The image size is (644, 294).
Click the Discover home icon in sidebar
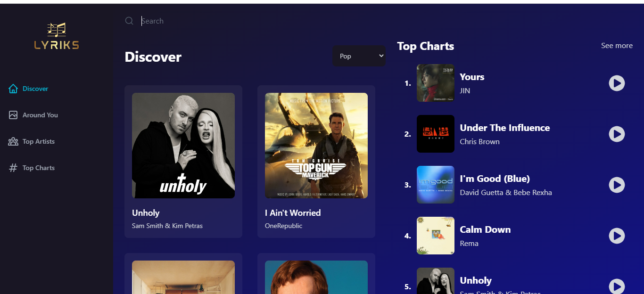(13, 89)
